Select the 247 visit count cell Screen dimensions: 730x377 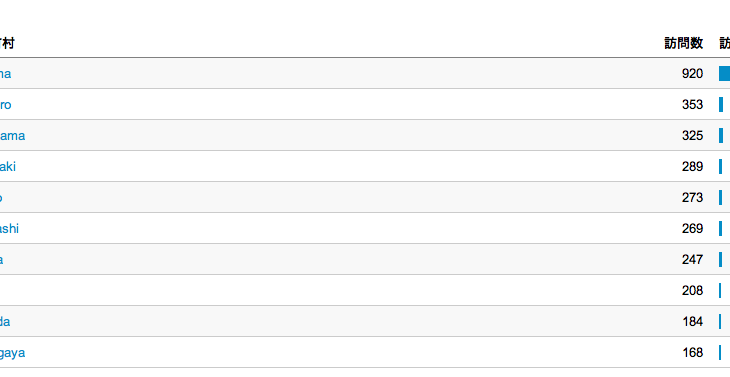692,260
